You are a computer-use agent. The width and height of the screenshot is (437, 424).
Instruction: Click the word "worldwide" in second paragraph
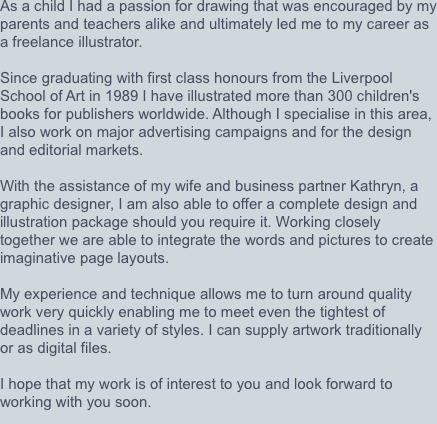[173, 114]
